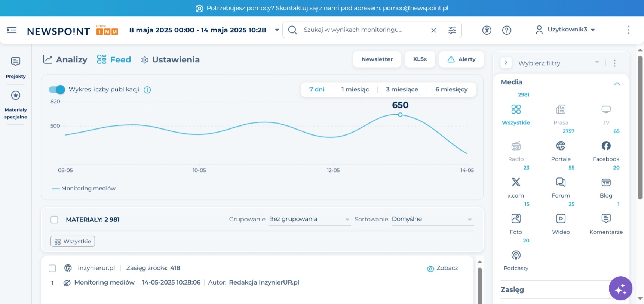Filter media by Foto
644x304 pixels.
click(516, 224)
